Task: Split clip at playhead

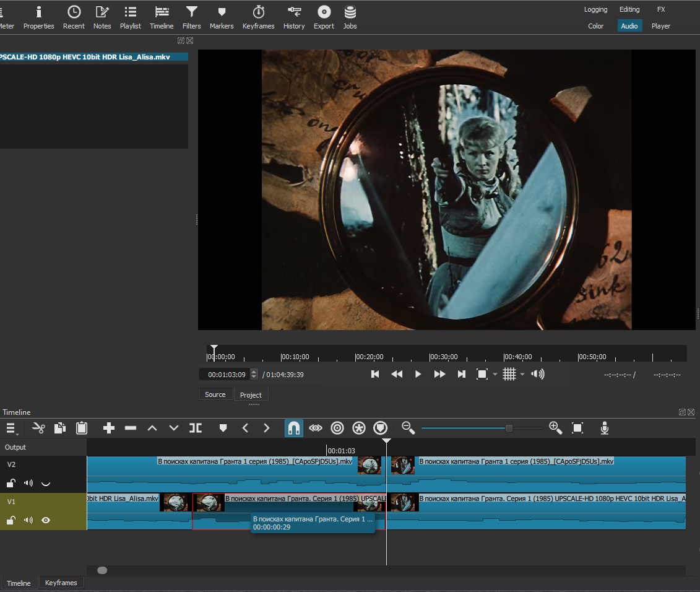Action: click(x=196, y=429)
